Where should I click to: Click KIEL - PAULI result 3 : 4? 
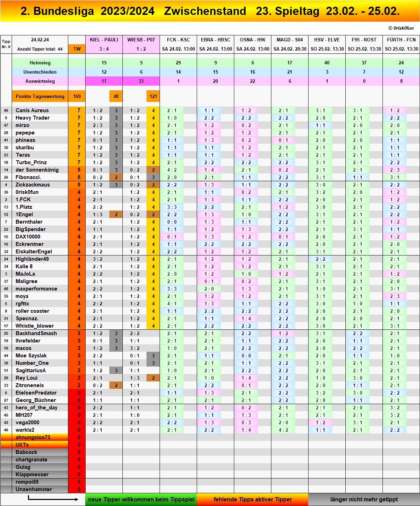104,49
